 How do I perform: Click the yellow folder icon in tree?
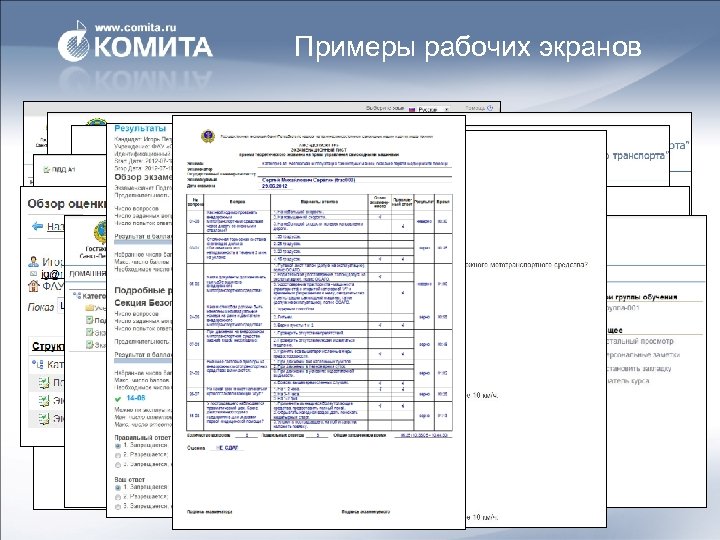[x=90, y=308]
